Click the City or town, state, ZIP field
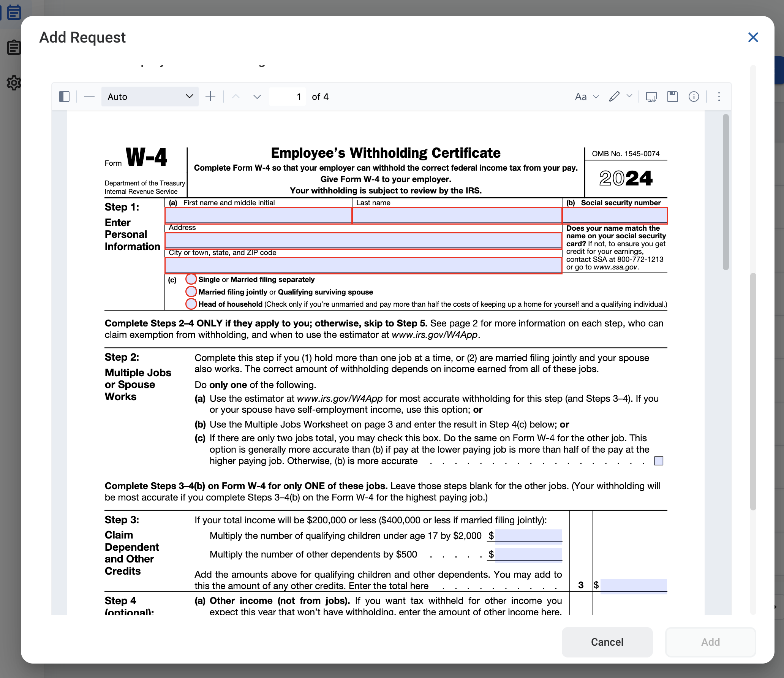This screenshot has width=784, height=678. click(363, 265)
